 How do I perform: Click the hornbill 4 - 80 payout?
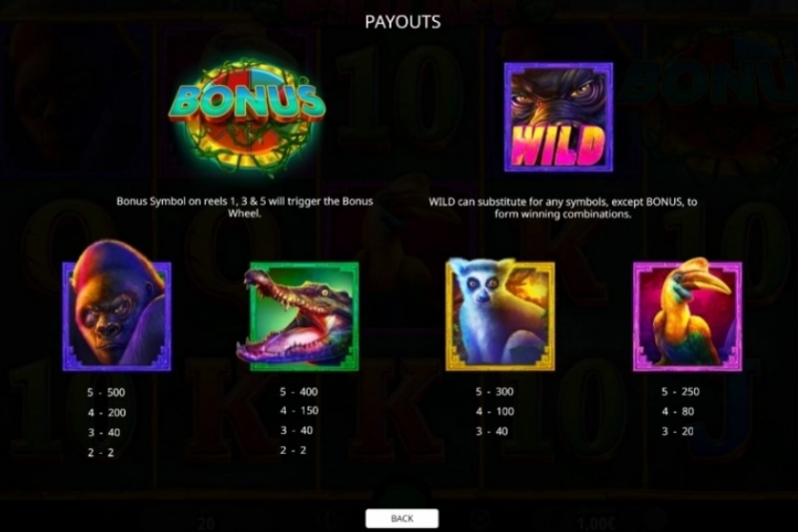click(x=678, y=411)
